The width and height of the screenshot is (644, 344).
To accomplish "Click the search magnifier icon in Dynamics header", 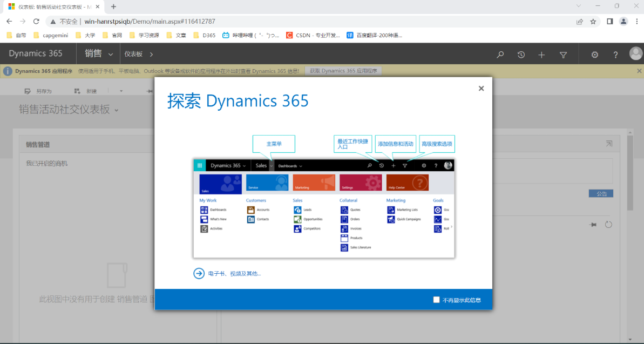I will pos(500,55).
